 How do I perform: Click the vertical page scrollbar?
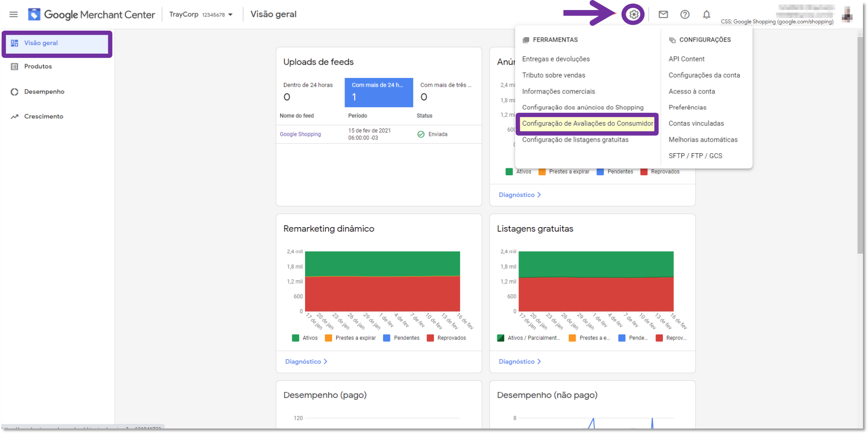(x=860, y=145)
